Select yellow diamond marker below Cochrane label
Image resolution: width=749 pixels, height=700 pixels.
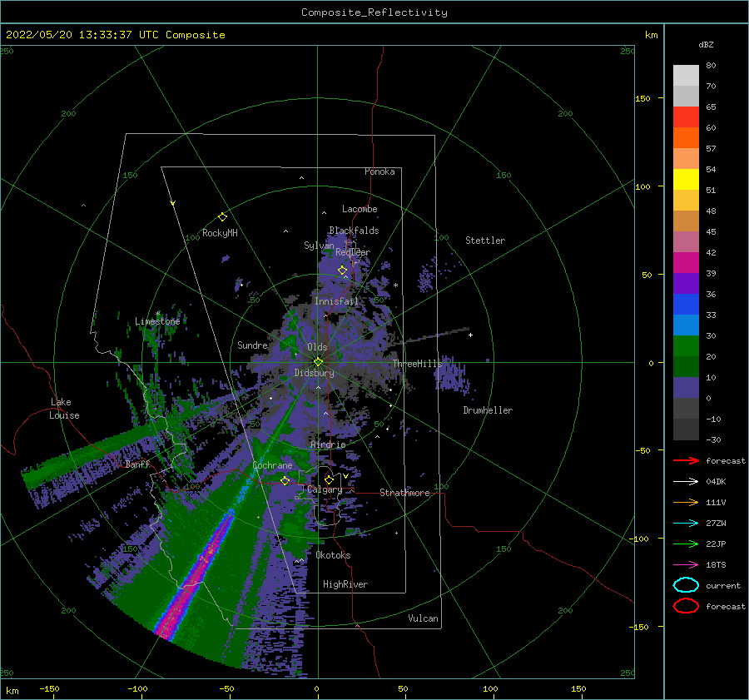click(285, 480)
